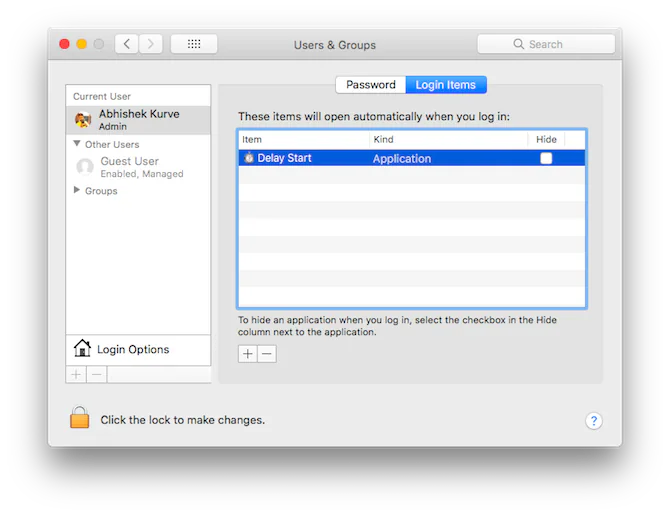Sort by the Kind column header
The width and height of the screenshot is (670, 515).
[448, 139]
